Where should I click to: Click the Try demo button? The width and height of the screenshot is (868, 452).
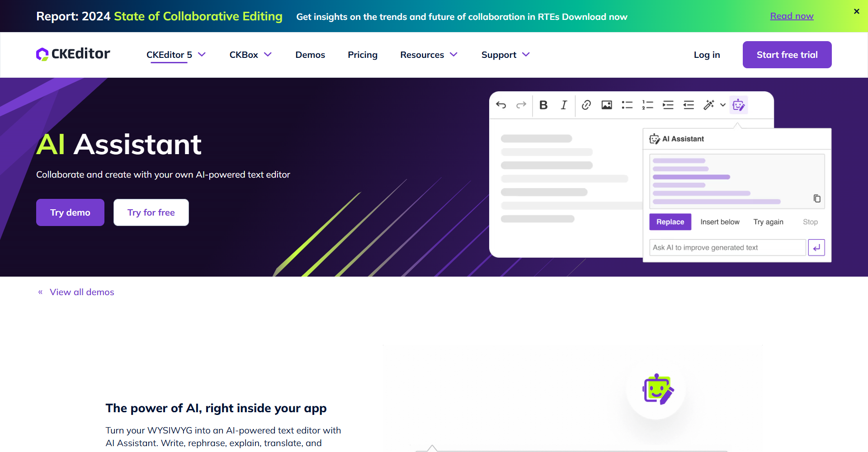pyautogui.click(x=70, y=212)
